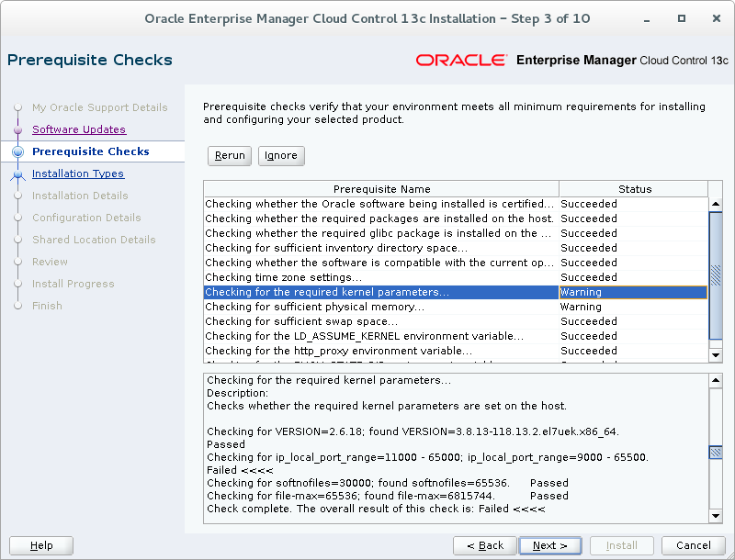Click the Installation Types step marker icon
The image size is (735, 560).
(x=17, y=174)
